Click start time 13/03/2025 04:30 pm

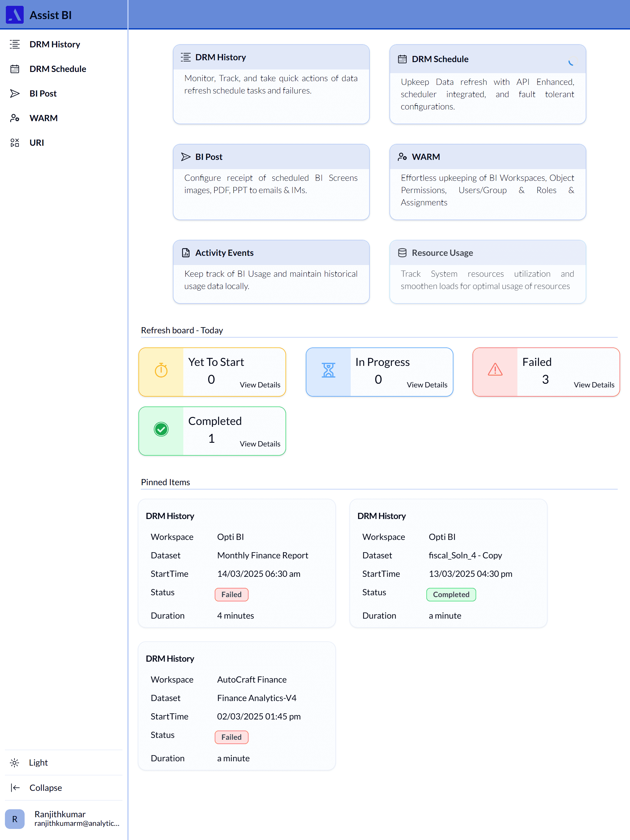470,574
